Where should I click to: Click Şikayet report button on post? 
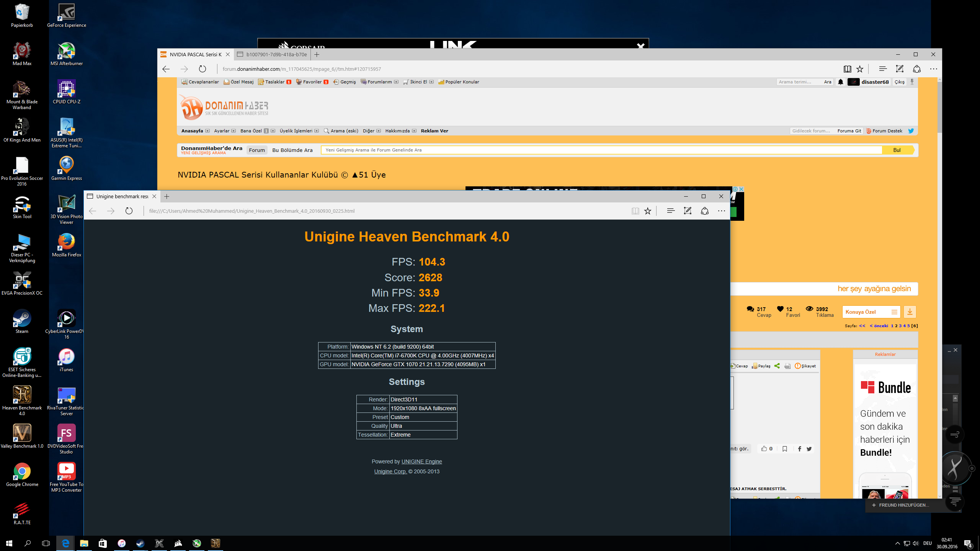(x=805, y=366)
